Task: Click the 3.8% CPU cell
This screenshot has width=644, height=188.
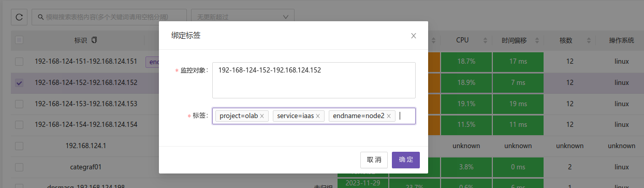Action: [x=466, y=167]
